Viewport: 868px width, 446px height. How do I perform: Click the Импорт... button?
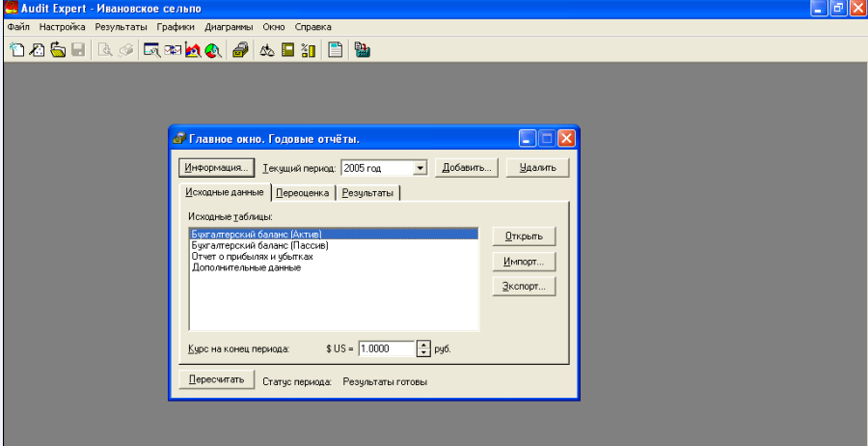524,262
